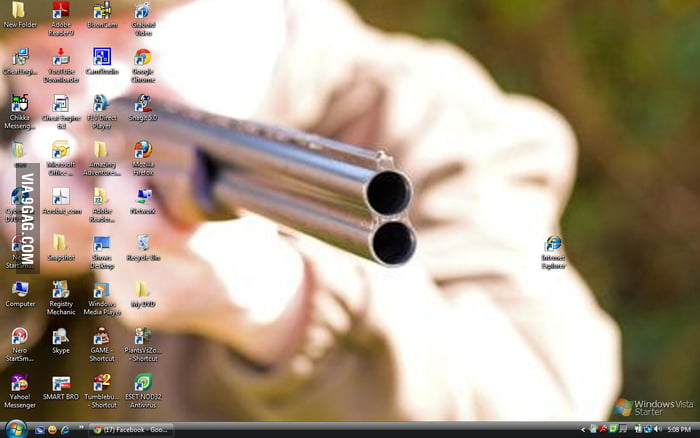The image size is (700, 438).
Task: Select the Mozilla Firefox desktop shortcut
Action: 143,150
